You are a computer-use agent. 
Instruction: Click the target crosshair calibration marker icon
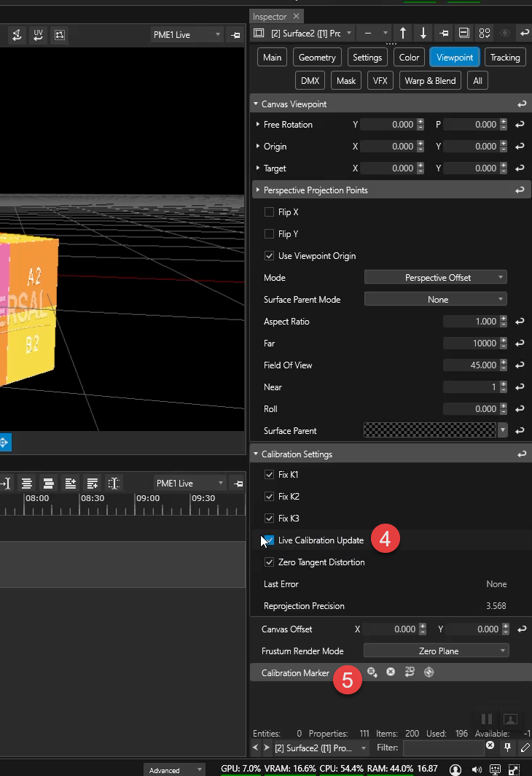coord(429,672)
